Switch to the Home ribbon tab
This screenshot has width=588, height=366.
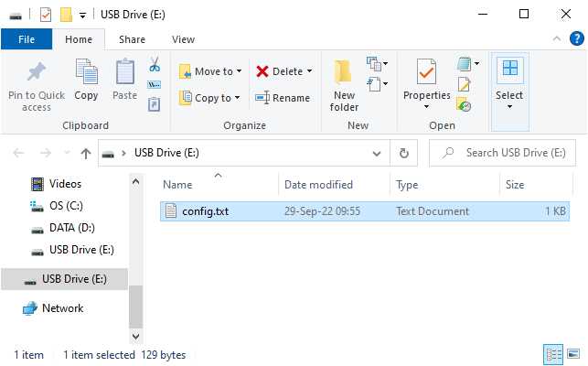click(79, 39)
